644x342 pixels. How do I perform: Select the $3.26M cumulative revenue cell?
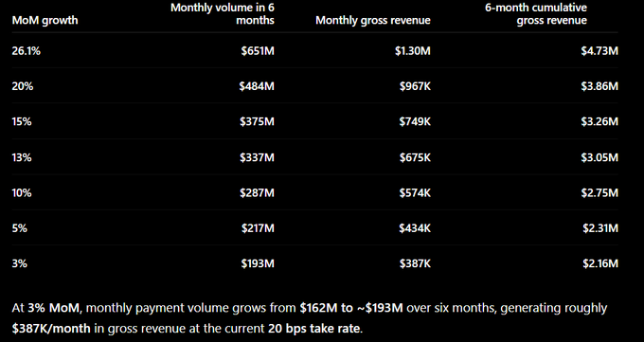(x=599, y=121)
